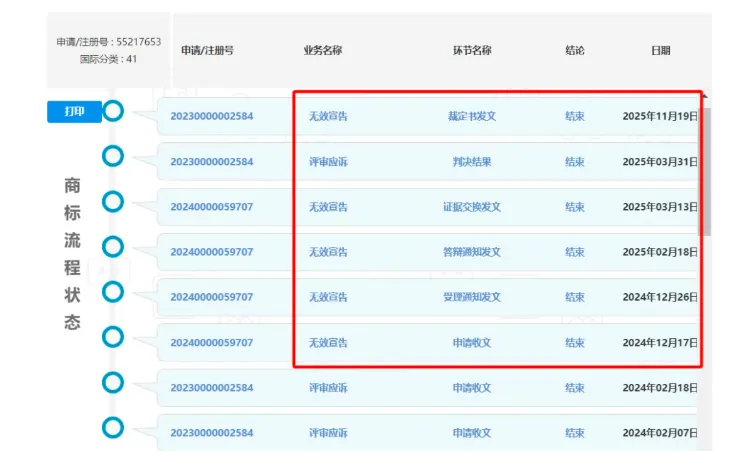Select timeline circle for 2024年02月07日 row
Viewport: 754px width, 471px height.
coord(113,428)
